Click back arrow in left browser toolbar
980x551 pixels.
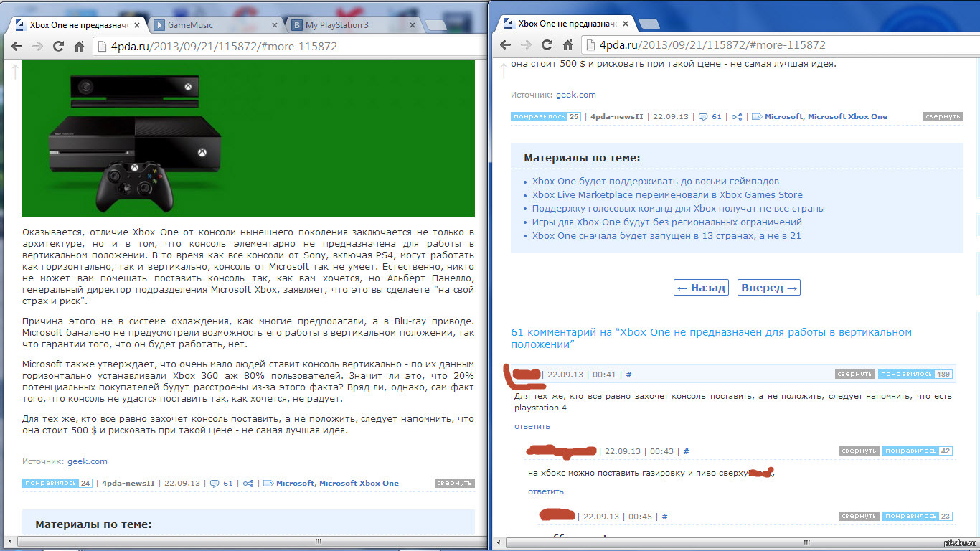pyautogui.click(x=17, y=47)
